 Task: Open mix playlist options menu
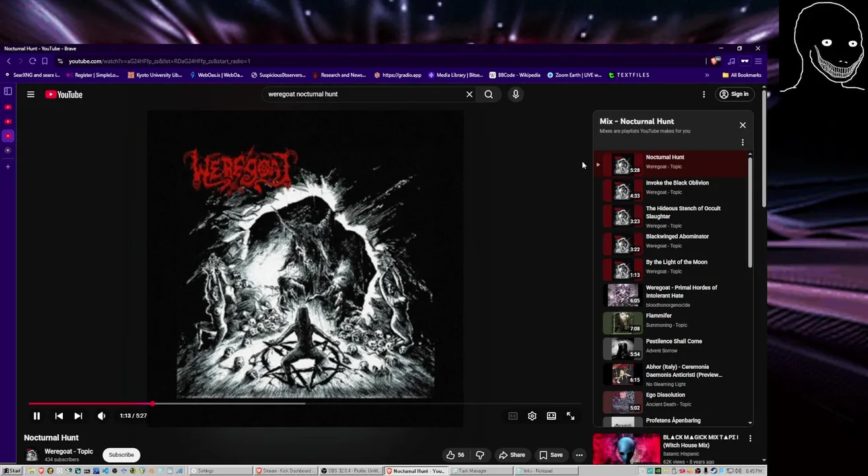point(742,142)
